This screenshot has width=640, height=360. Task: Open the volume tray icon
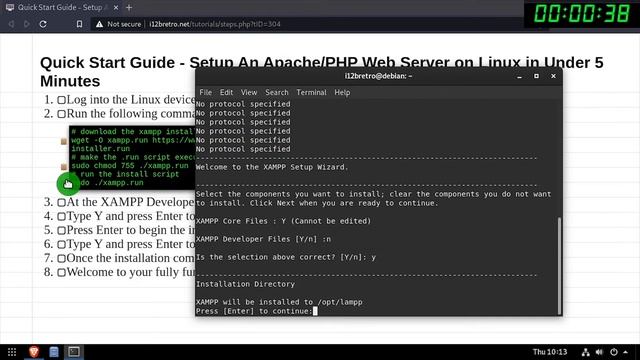(599, 352)
